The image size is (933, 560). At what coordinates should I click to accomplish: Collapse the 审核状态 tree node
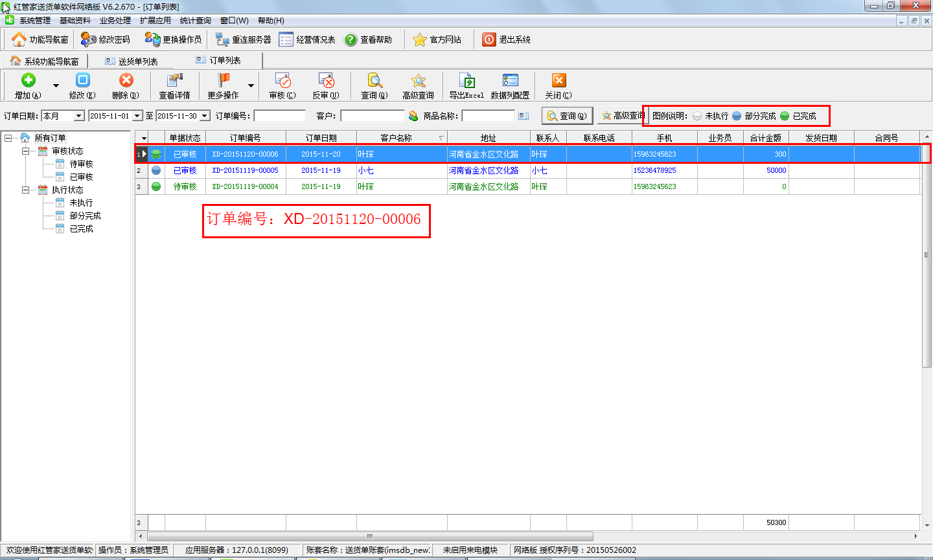click(x=26, y=151)
